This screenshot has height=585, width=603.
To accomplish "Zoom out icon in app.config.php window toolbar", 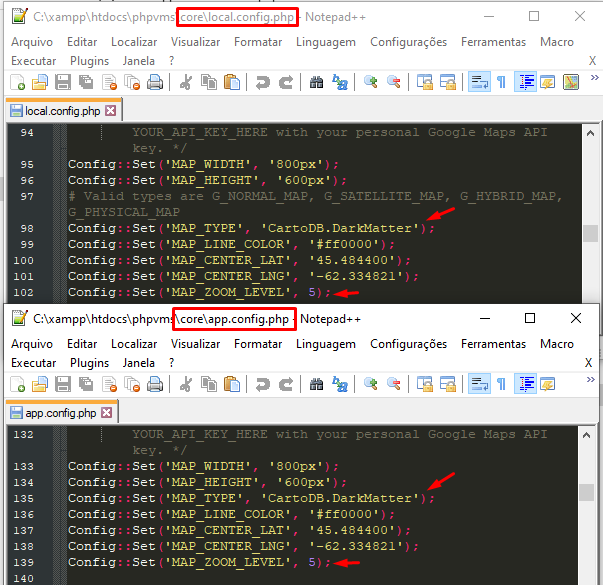I will tap(394, 384).
